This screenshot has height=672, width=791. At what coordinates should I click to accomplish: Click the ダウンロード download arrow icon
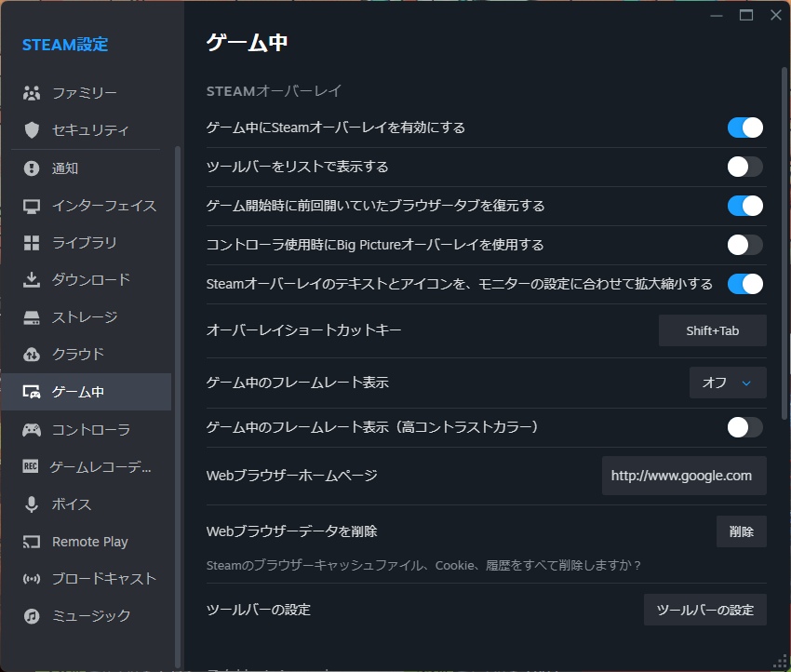pos(32,279)
